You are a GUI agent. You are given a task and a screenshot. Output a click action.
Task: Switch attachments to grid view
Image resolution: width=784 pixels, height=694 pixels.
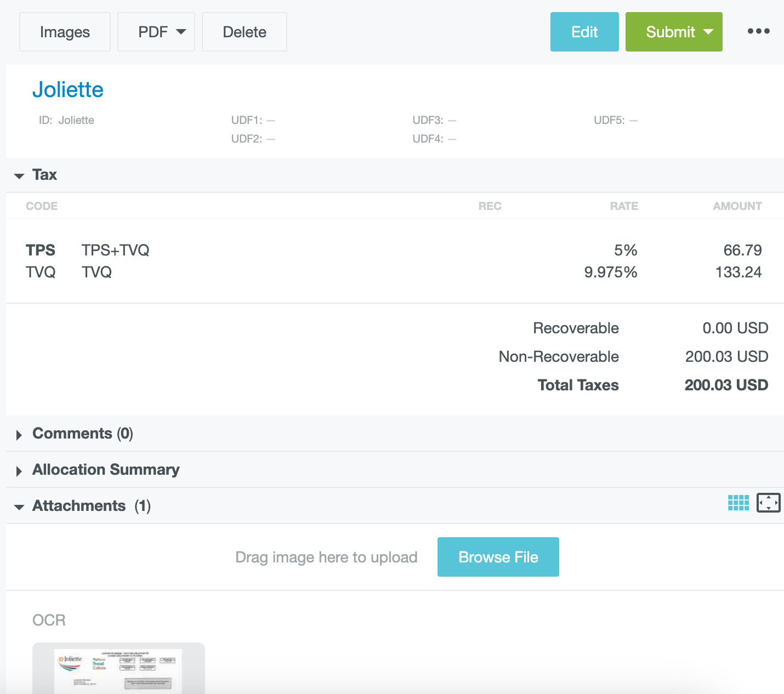(x=738, y=503)
